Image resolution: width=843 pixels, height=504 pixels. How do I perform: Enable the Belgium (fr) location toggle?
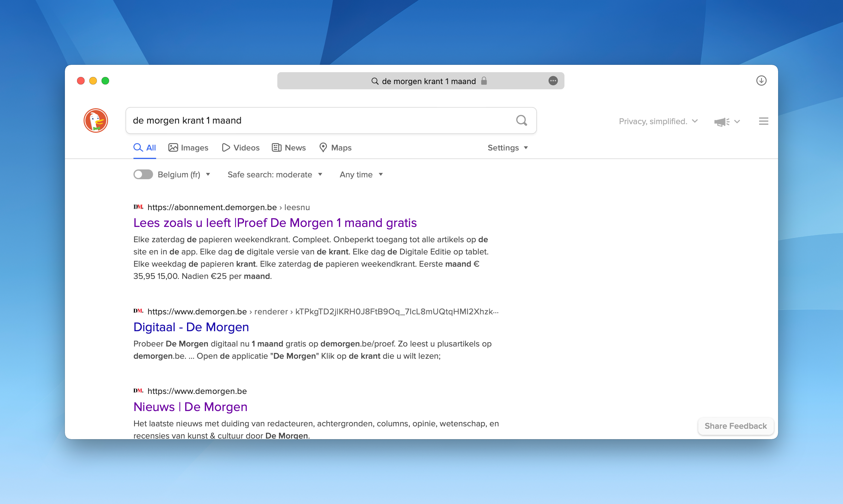[143, 175]
